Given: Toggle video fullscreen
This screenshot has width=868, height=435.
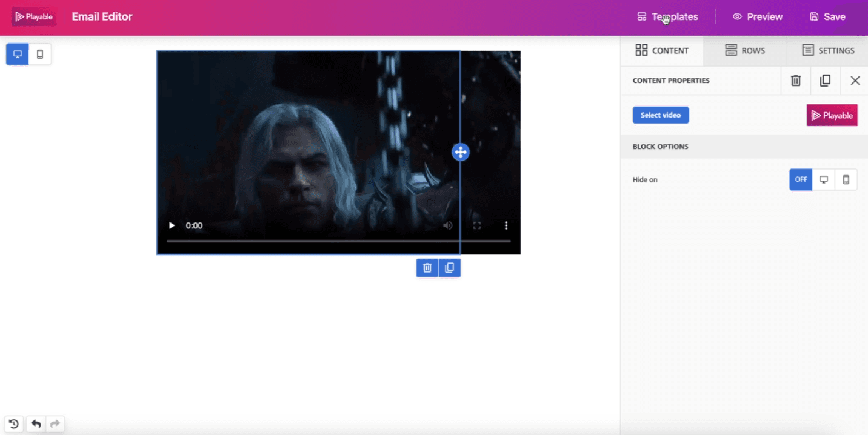Looking at the screenshot, I should pyautogui.click(x=477, y=225).
